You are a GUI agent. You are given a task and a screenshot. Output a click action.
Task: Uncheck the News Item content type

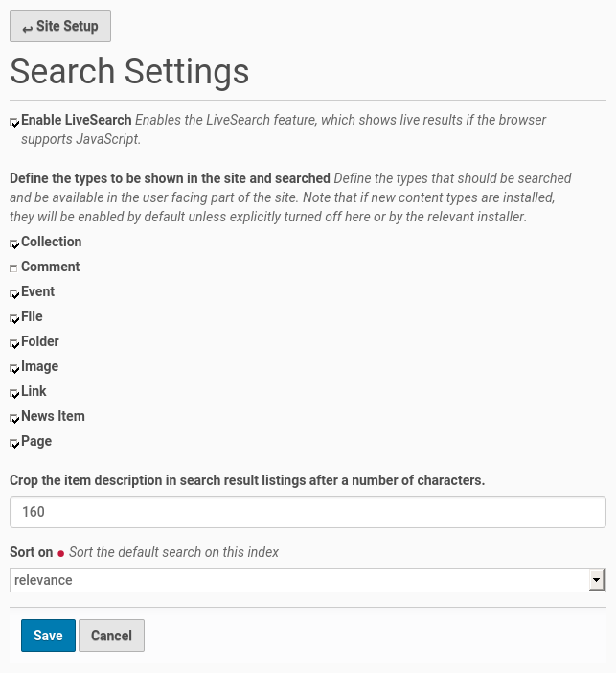coord(14,418)
